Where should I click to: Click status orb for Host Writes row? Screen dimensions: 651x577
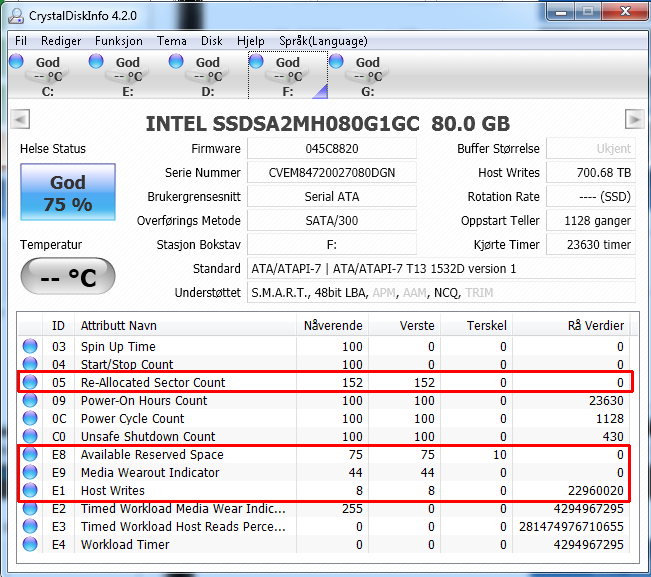pyautogui.click(x=30, y=490)
